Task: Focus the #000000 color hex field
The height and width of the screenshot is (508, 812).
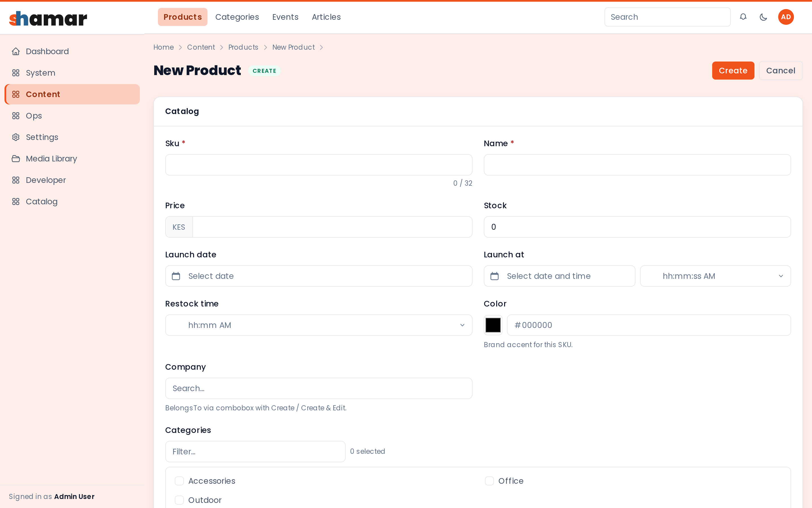Action: (x=648, y=325)
